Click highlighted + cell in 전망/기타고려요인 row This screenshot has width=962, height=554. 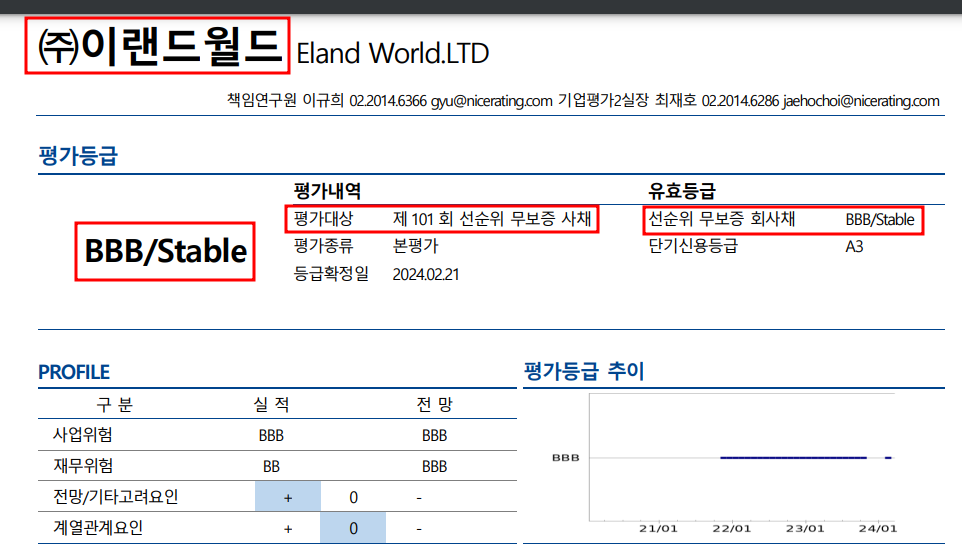tap(288, 497)
